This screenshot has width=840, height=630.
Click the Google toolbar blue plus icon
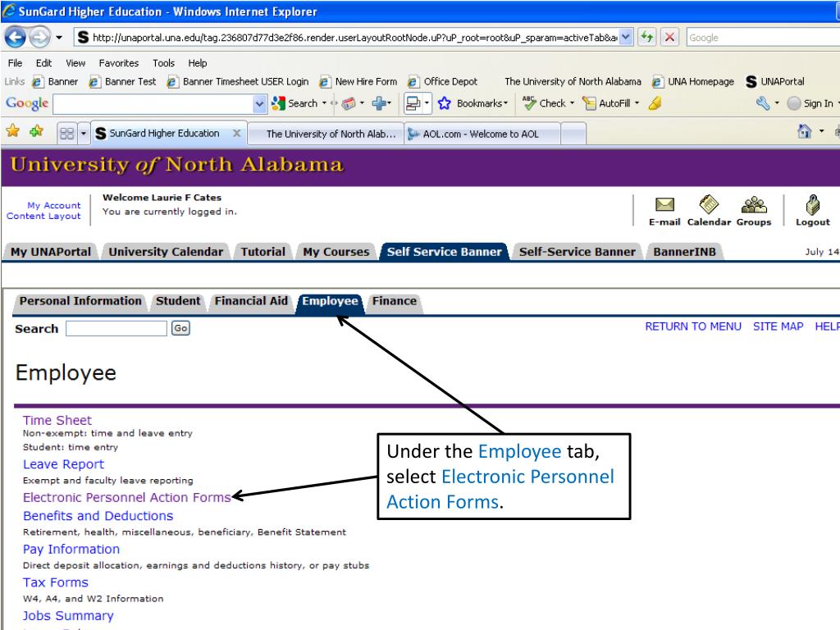379,103
